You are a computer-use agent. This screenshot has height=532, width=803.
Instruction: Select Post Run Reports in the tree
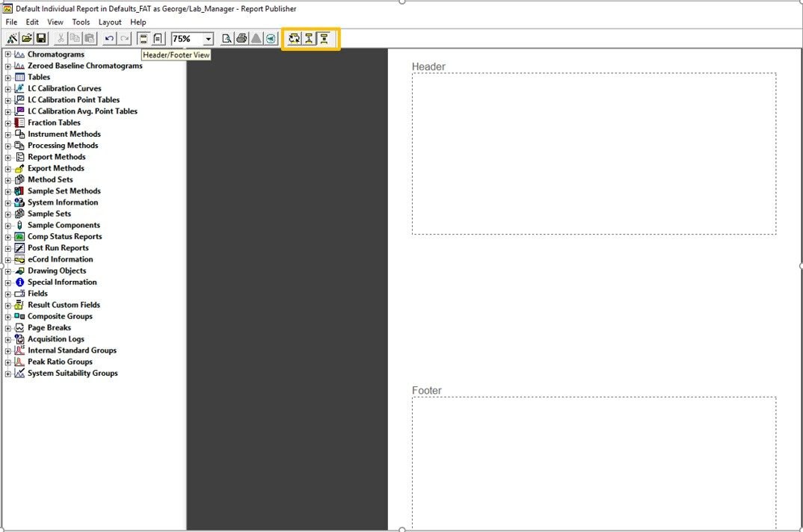click(x=58, y=248)
